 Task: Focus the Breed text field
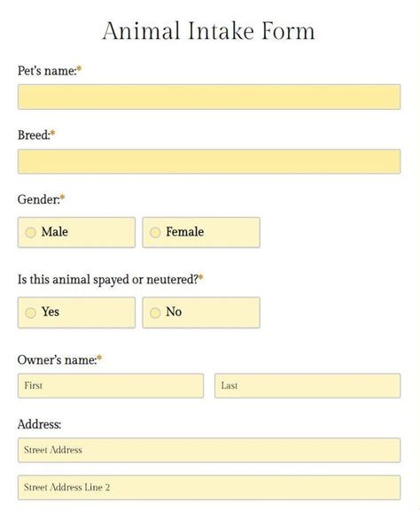click(209, 162)
